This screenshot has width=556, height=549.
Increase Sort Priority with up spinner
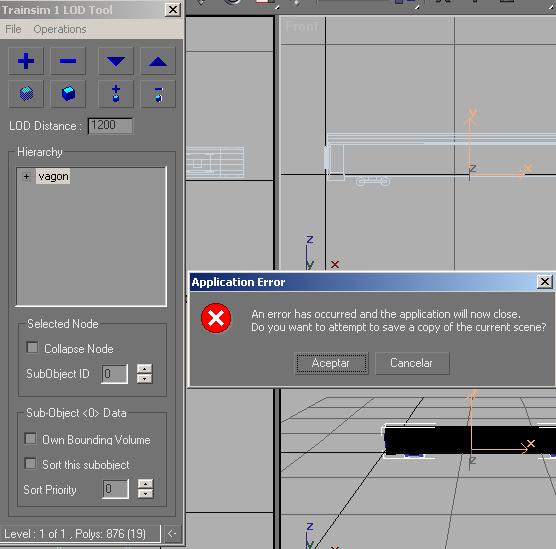click(145, 484)
